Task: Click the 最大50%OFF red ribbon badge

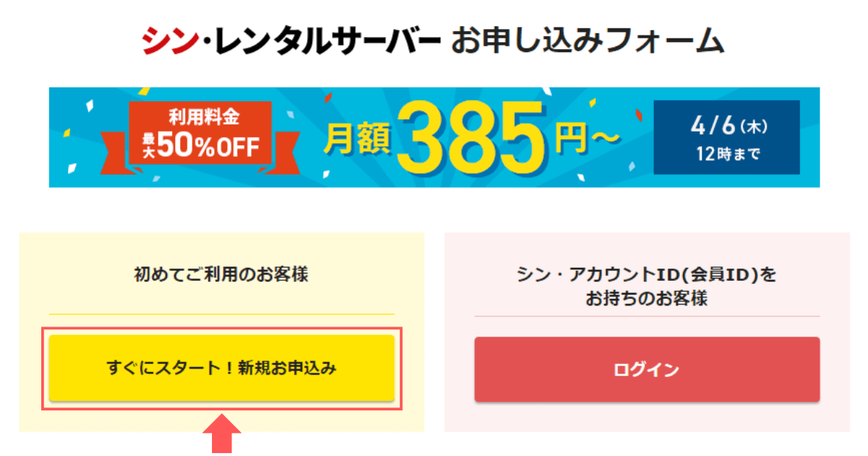Action: pos(201,135)
